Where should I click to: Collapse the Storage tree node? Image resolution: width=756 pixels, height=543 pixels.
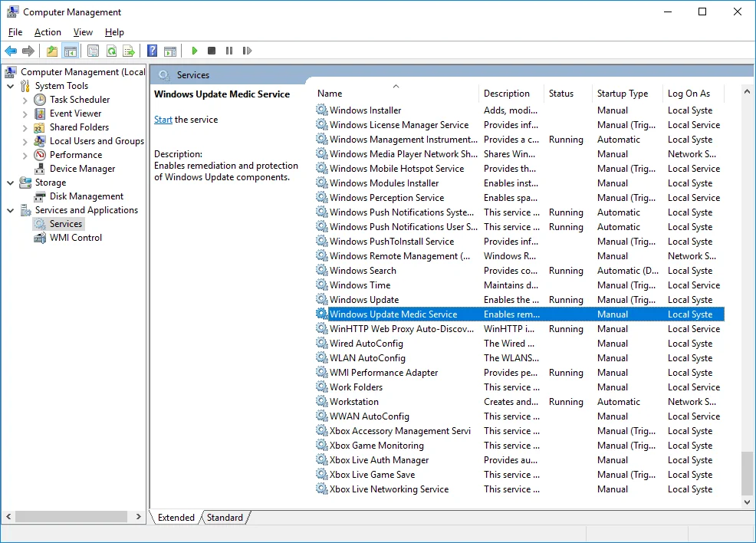point(11,183)
